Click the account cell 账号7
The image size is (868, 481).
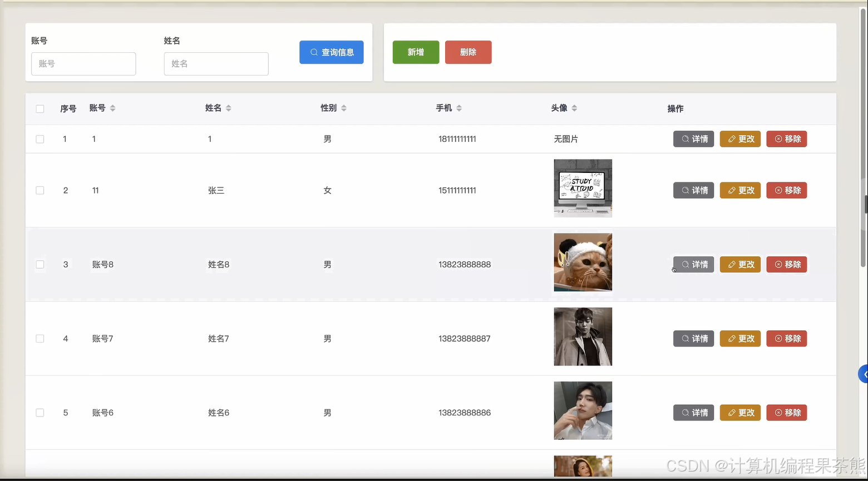click(103, 339)
